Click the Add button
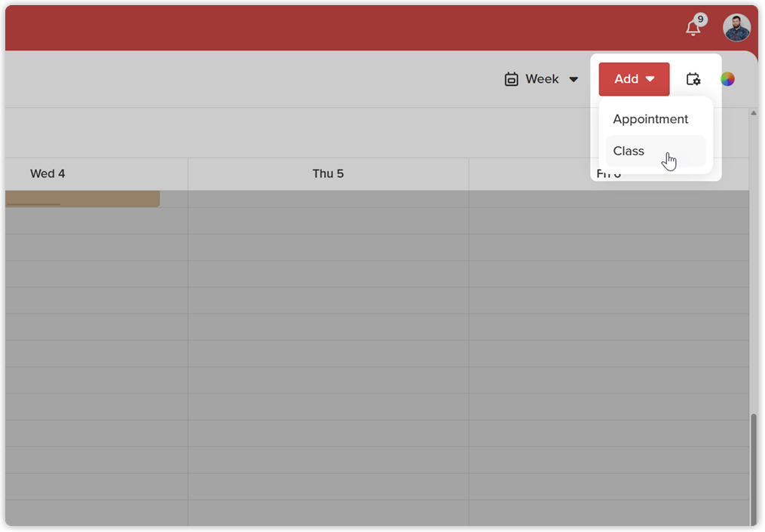 [634, 79]
